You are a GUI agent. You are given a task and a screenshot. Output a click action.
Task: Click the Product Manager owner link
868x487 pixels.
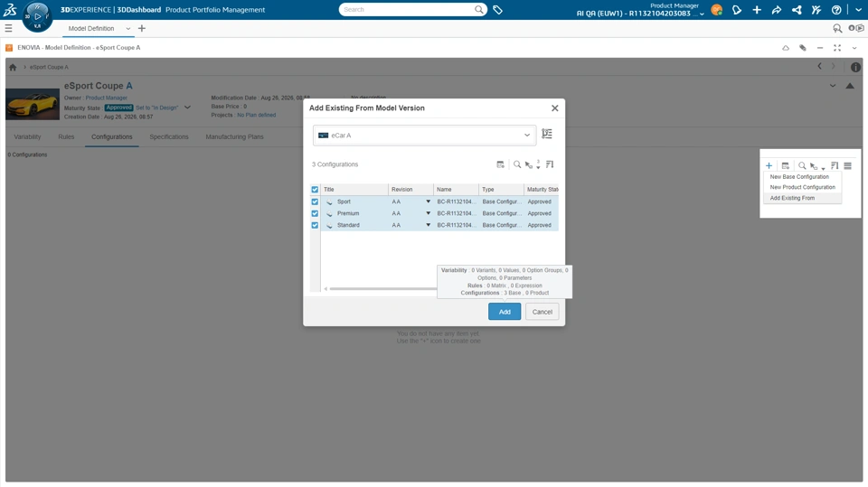[x=107, y=98]
